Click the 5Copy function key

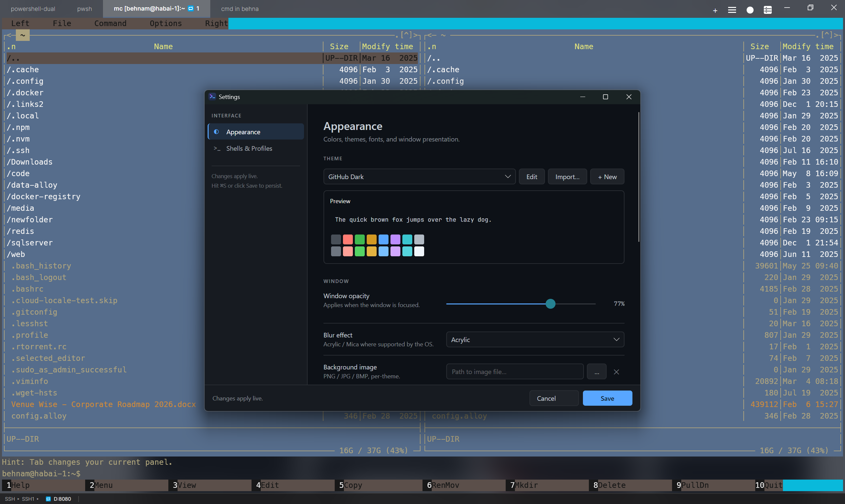(379, 485)
